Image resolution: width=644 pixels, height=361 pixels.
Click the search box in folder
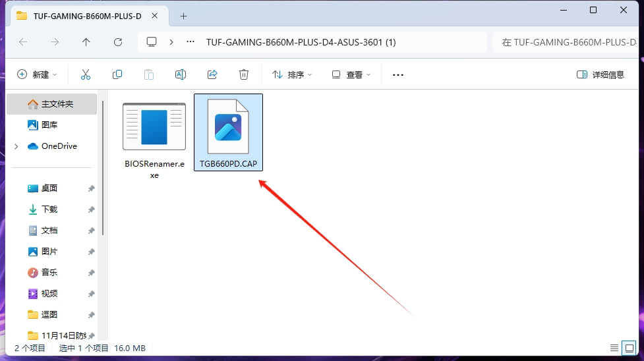(566, 42)
